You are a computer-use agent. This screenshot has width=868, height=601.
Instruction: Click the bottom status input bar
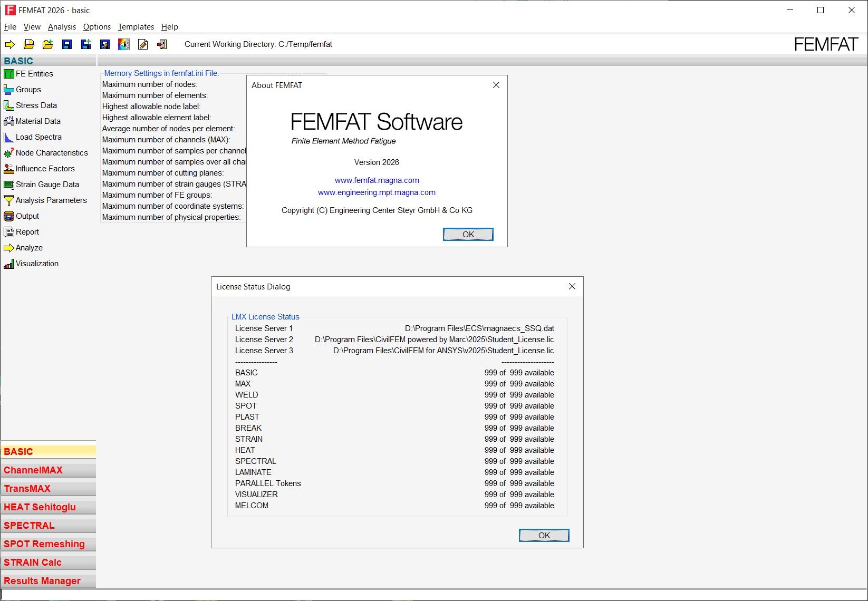click(434, 595)
